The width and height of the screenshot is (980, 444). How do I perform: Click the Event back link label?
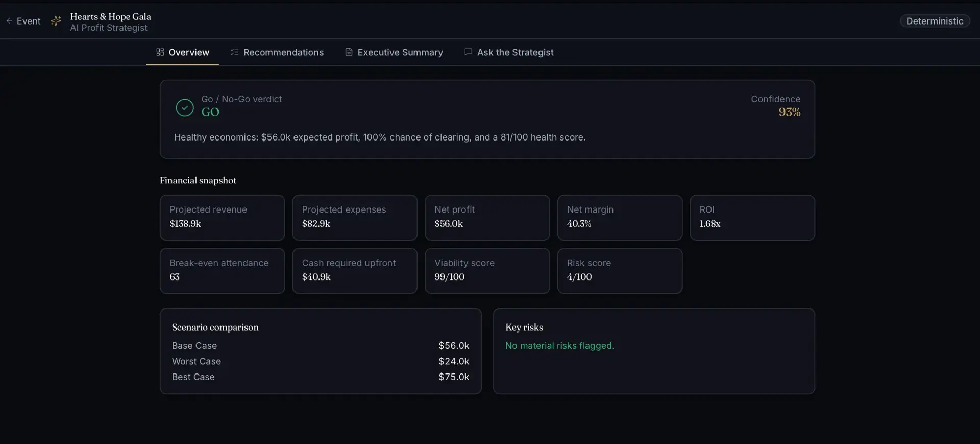(x=29, y=21)
